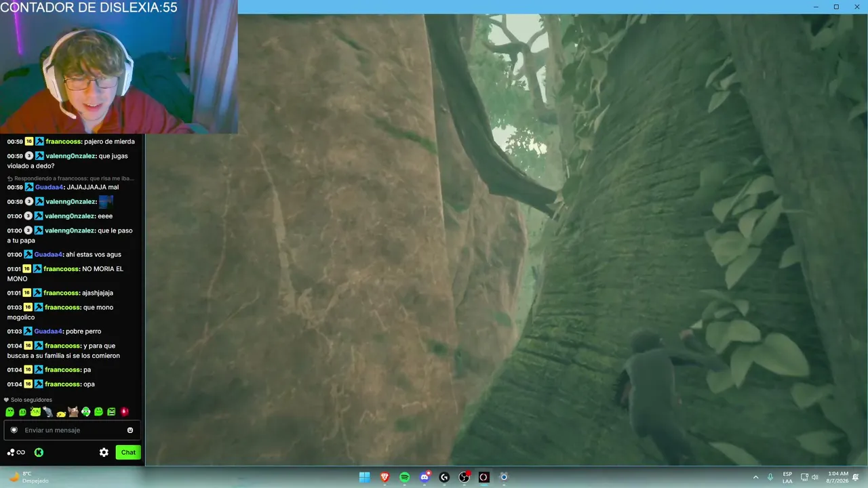
Task: Open chat settings gear
Action: (x=104, y=452)
